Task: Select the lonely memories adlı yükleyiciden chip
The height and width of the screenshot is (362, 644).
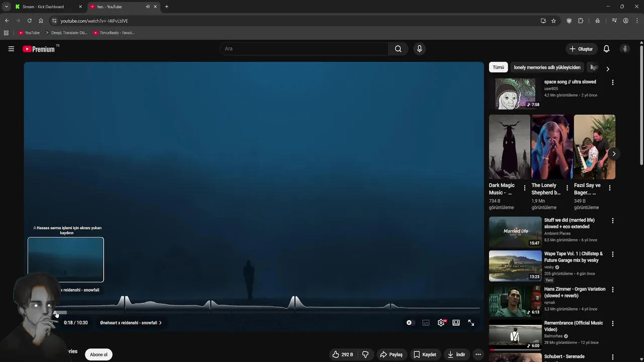Action: click(547, 67)
